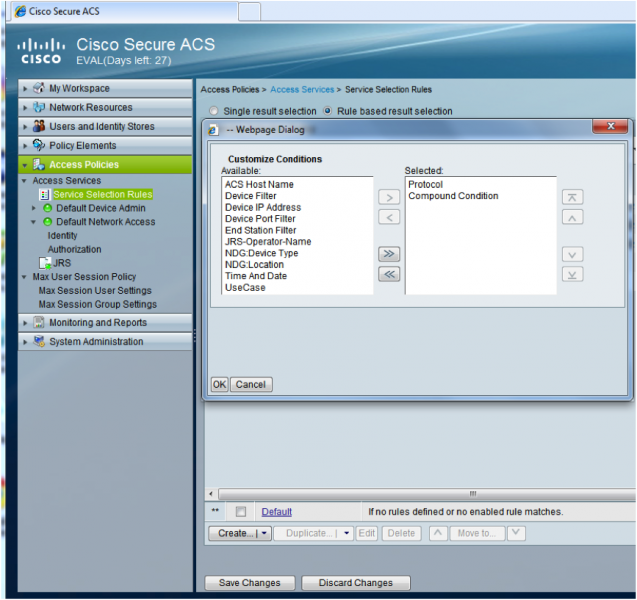Open the Duplicate button dropdown arrow
Screen dimensions: 637x600
(x=347, y=533)
